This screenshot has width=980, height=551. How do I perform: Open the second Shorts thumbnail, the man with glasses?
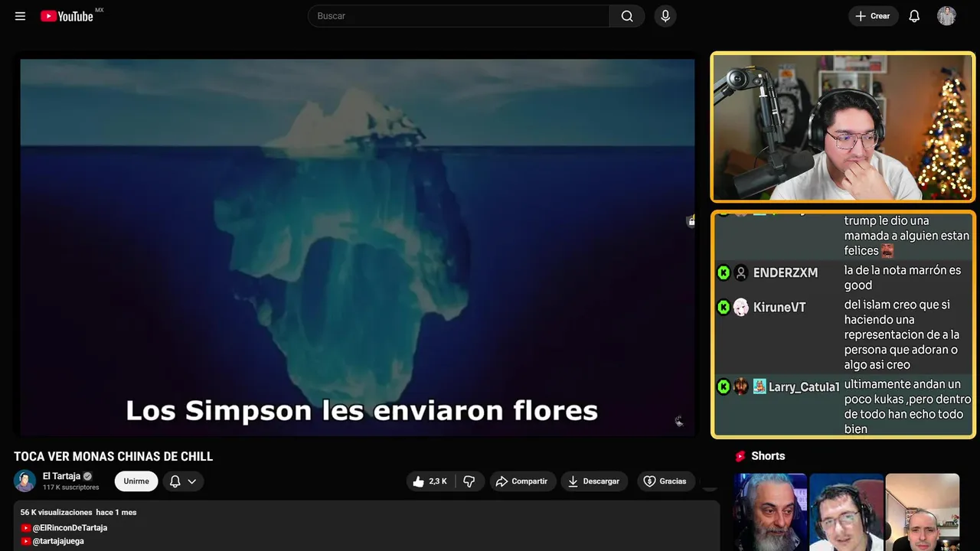tap(846, 512)
